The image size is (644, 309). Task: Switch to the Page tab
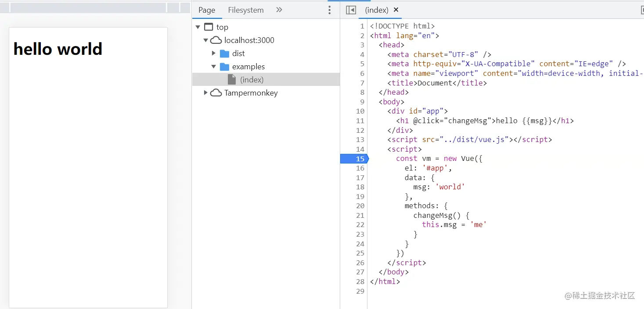[x=207, y=10]
